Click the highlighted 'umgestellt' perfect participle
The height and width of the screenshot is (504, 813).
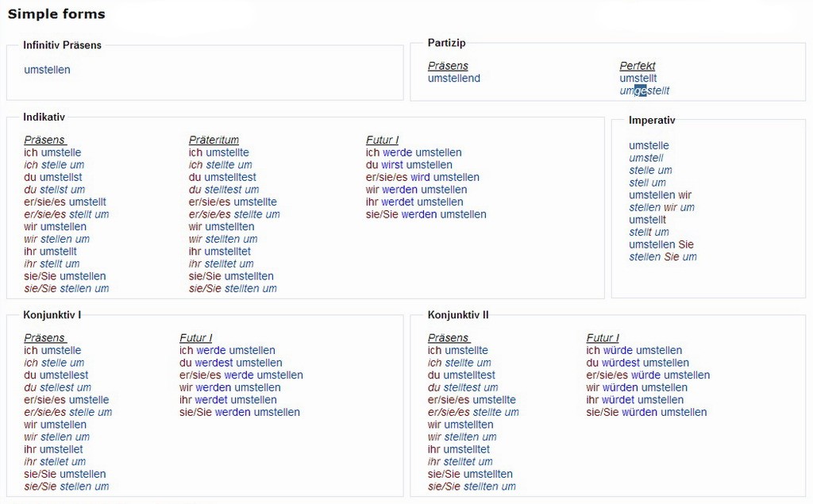tap(644, 90)
